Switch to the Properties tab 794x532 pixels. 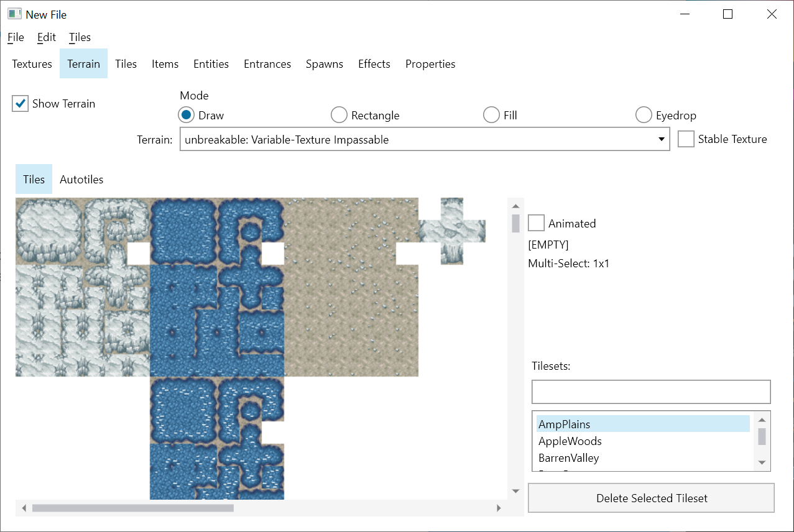coord(430,64)
